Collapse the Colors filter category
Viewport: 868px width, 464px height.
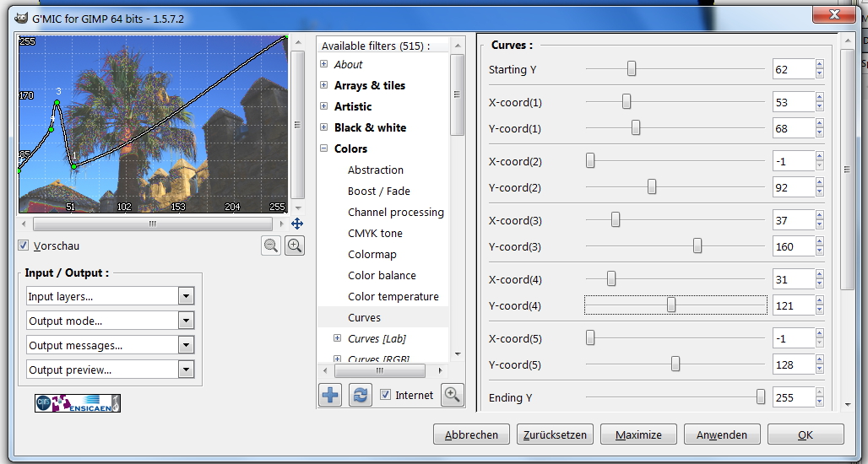324,148
